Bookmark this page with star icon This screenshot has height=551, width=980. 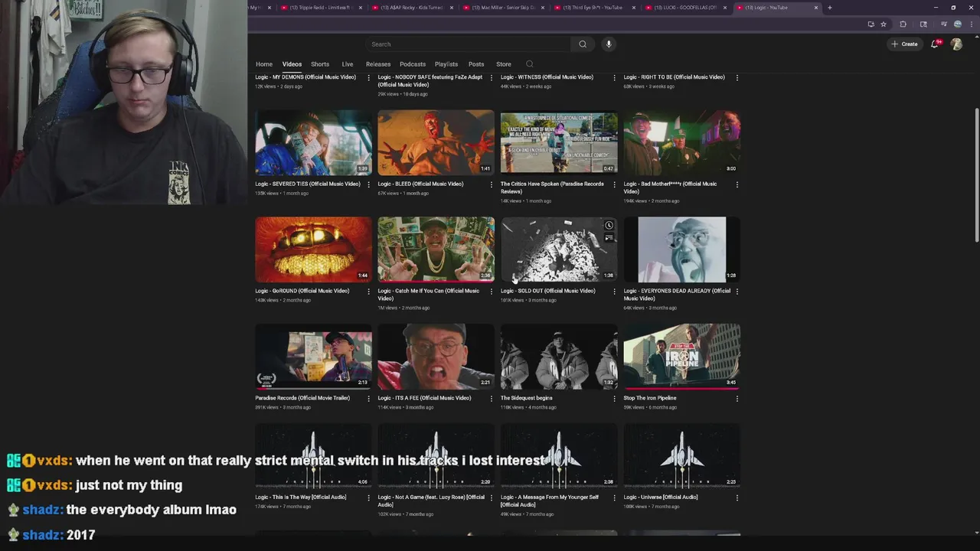pyautogui.click(x=884, y=24)
